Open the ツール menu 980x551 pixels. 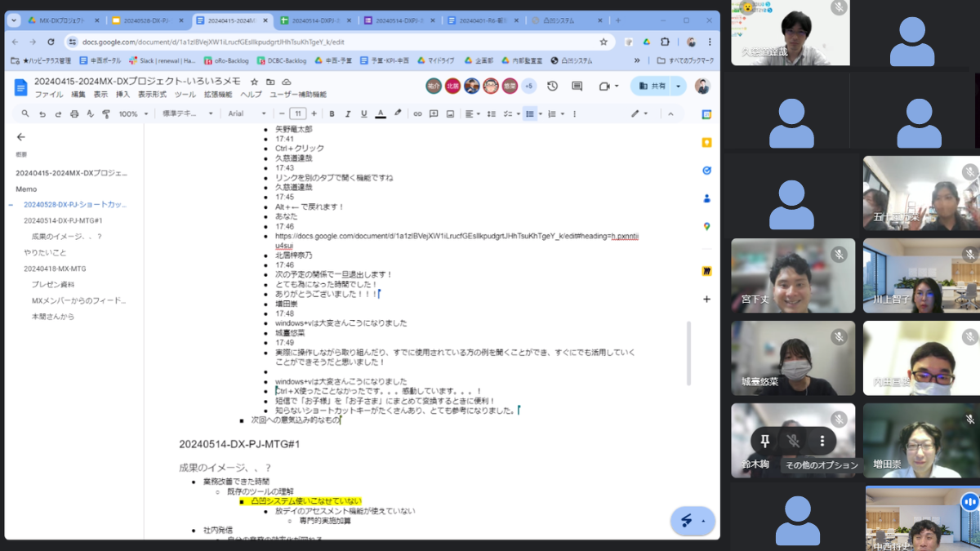pos(185,95)
